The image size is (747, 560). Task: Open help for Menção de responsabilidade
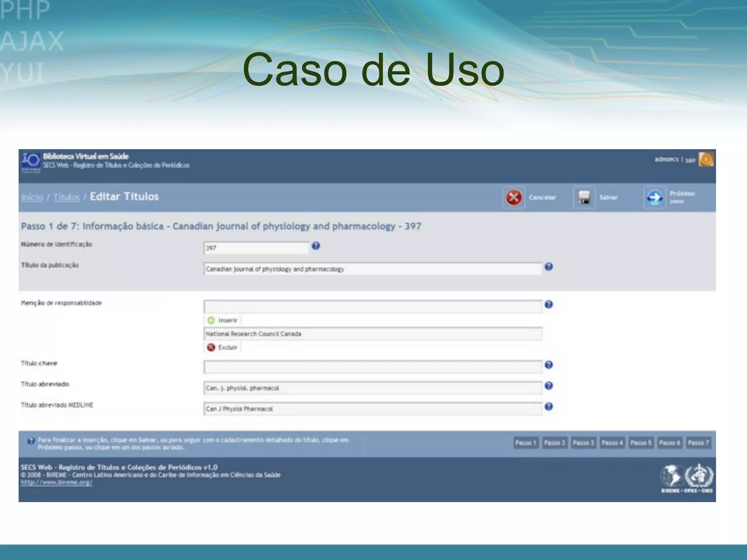tap(549, 304)
